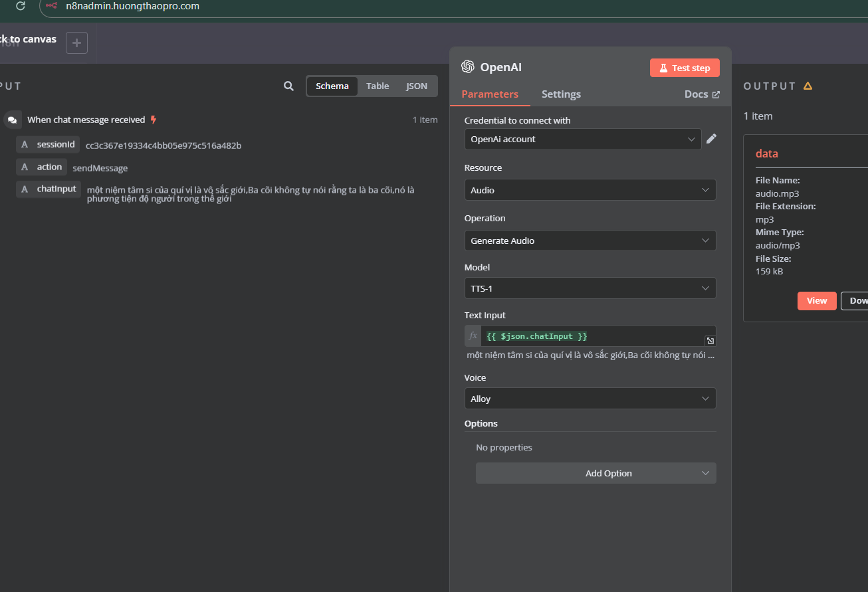Open the Resource dropdown showing Audio
This screenshot has width=868, height=592.
click(590, 190)
